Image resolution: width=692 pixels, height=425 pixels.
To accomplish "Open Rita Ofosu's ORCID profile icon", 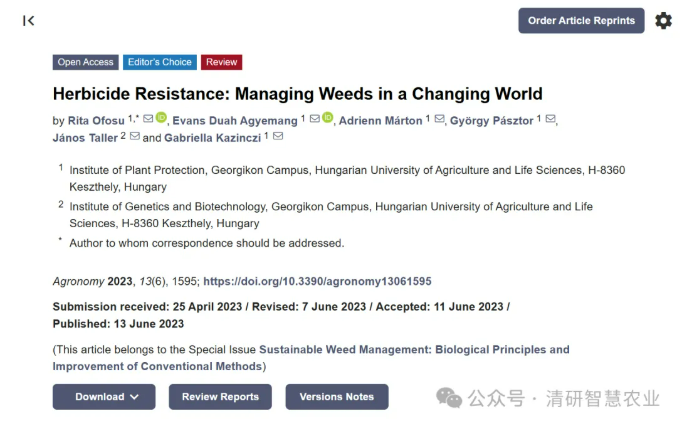I will coord(160,120).
